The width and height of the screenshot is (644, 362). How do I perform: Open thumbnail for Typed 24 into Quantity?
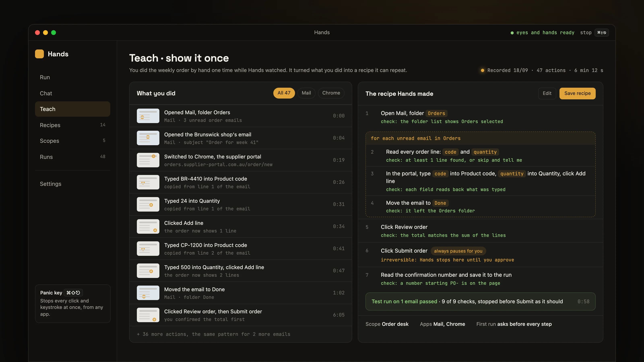click(148, 204)
